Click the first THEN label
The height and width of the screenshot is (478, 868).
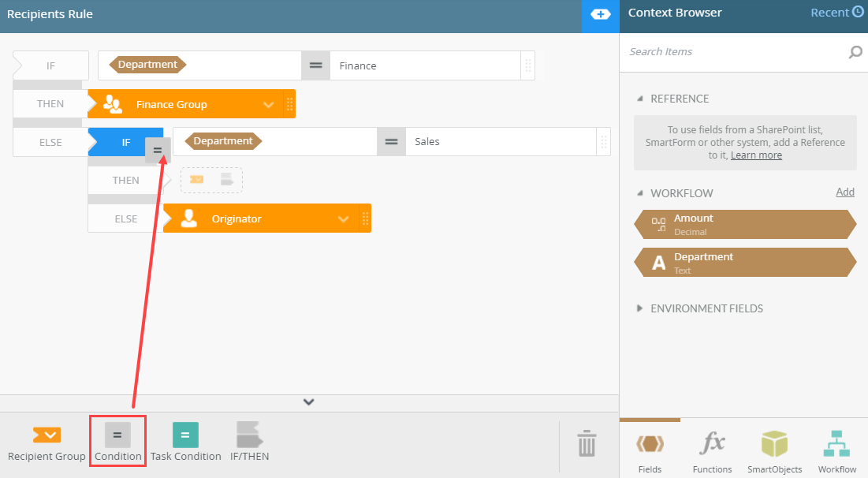pyautogui.click(x=50, y=103)
